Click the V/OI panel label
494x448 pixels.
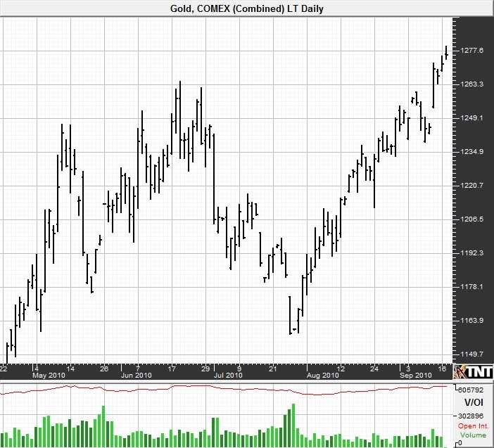(473, 402)
